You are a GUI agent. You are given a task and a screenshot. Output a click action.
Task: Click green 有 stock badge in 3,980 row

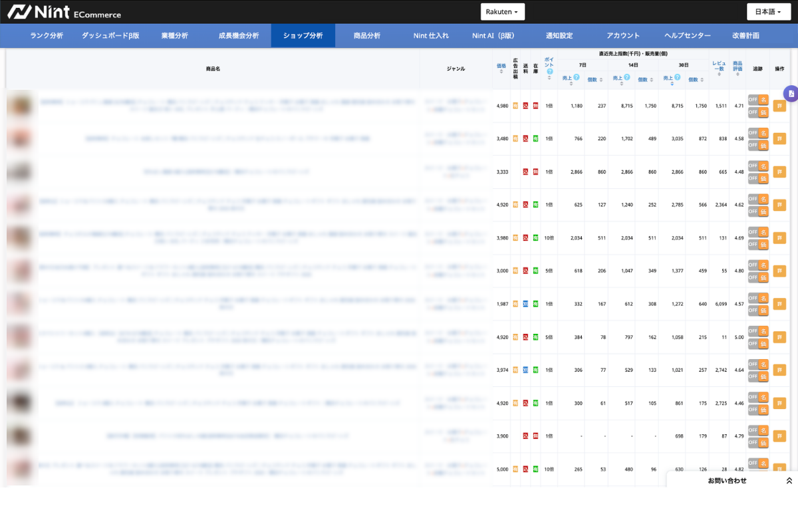pyautogui.click(x=535, y=237)
